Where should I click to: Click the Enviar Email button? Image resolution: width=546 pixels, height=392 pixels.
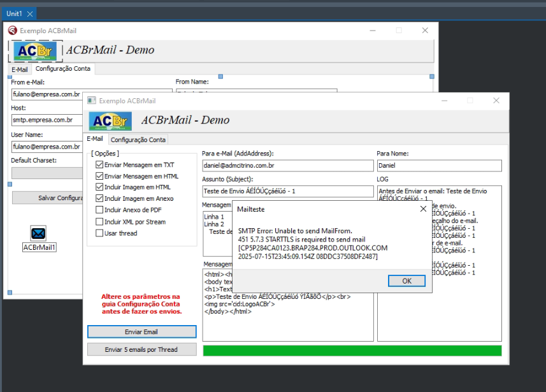(x=141, y=331)
